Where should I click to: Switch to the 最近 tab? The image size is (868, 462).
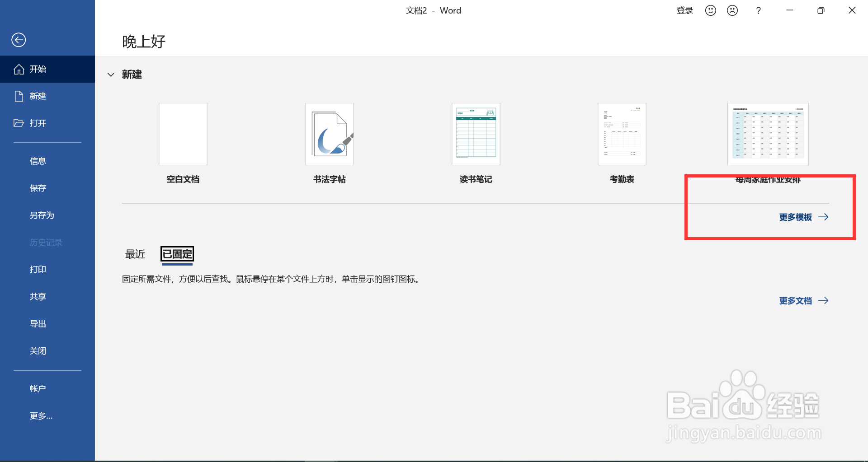click(x=135, y=254)
